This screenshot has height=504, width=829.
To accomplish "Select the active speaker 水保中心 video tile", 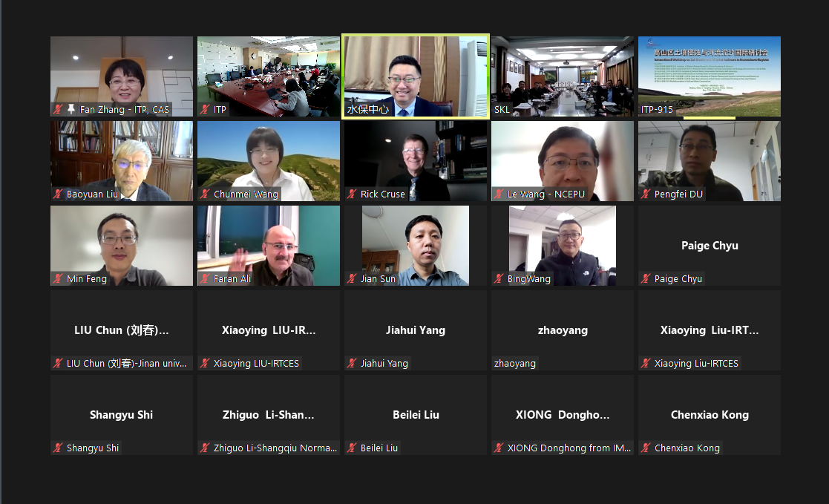I will click(x=416, y=76).
